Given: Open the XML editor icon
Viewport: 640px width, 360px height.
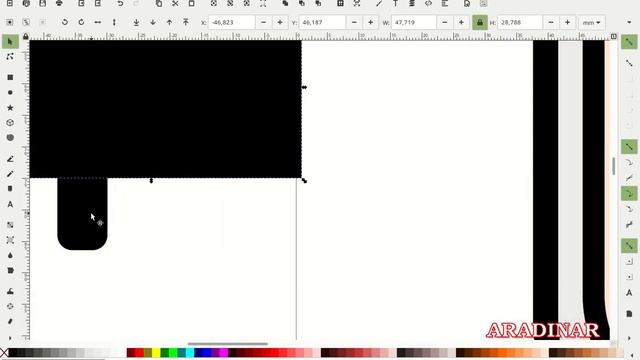Looking at the screenshot, I should (428, 4).
